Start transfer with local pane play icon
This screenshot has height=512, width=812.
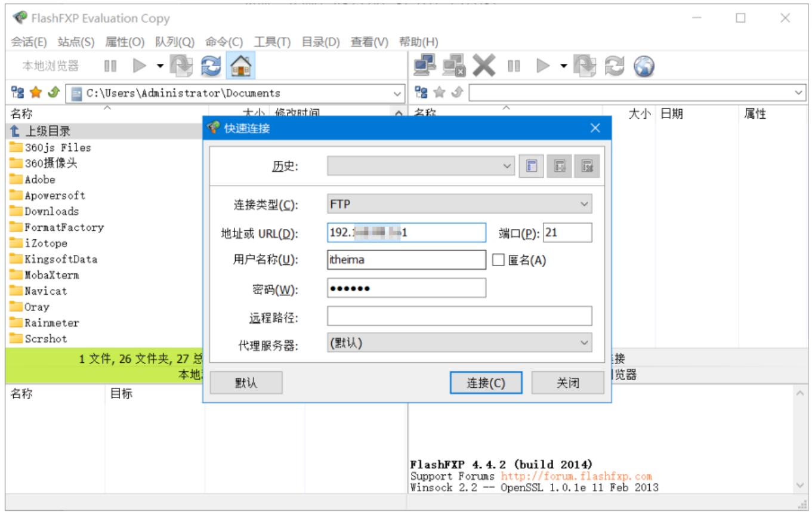click(140, 66)
